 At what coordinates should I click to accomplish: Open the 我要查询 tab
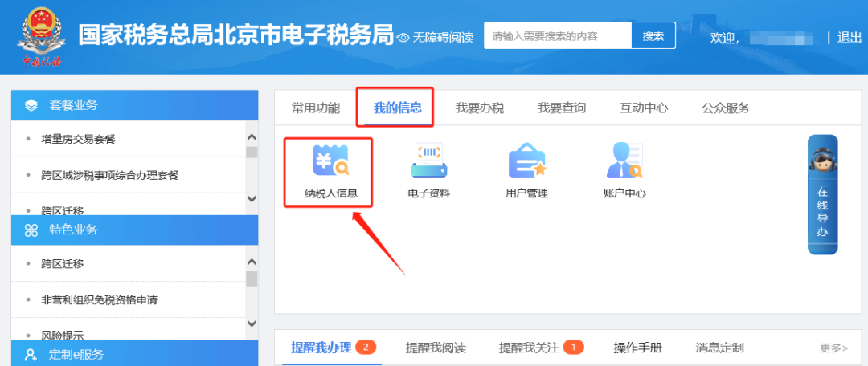coord(561,108)
